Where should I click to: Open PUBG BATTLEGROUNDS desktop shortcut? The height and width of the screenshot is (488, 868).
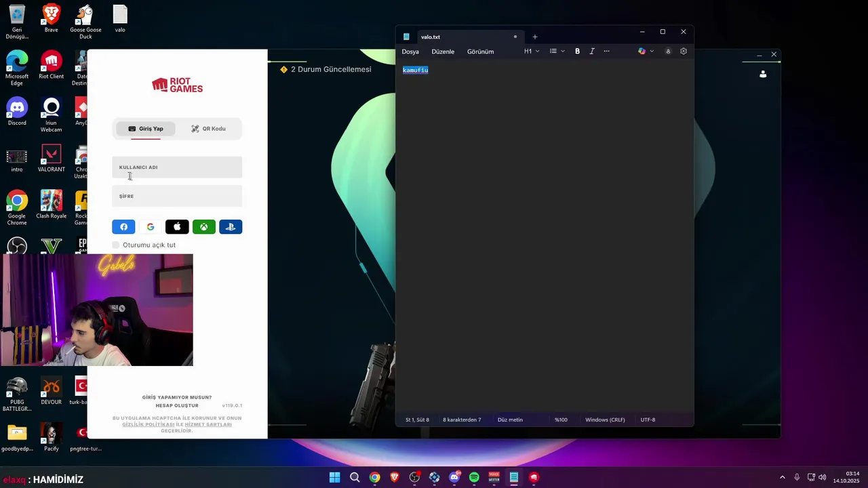(x=17, y=394)
